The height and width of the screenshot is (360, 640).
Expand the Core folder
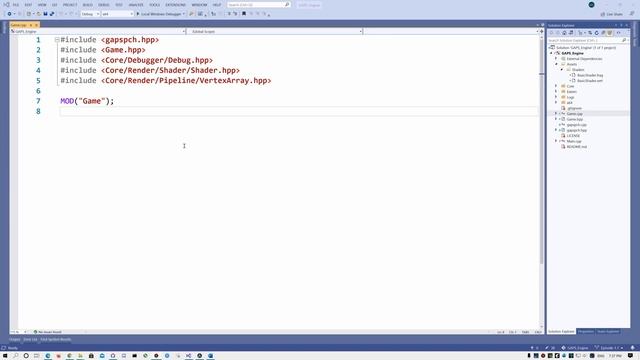(x=556, y=86)
